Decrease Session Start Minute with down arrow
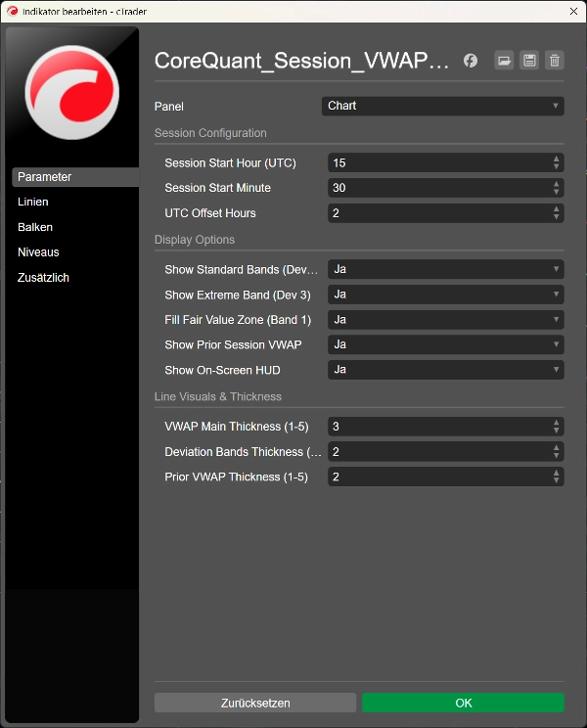 (x=556, y=192)
